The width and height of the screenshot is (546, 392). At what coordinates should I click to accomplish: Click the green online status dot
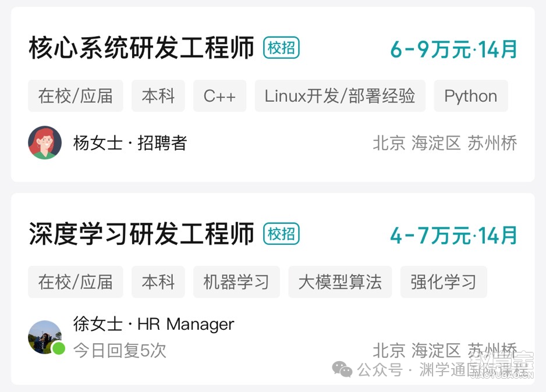click(x=58, y=348)
